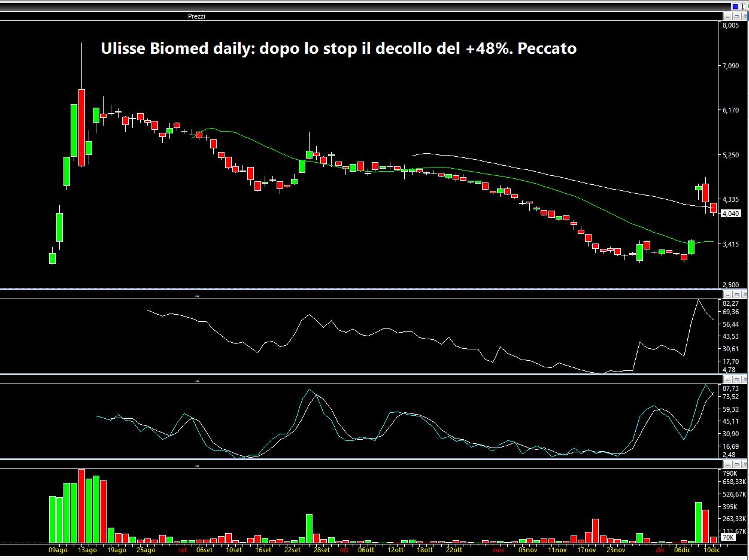This screenshot has height=560, width=749.
Task: Click the 16set date label
Action: [x=263, y=550]
